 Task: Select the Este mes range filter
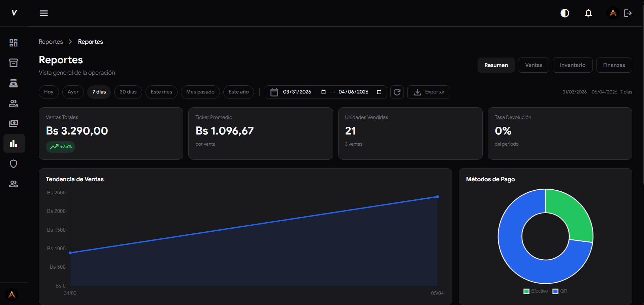(161, 92)
